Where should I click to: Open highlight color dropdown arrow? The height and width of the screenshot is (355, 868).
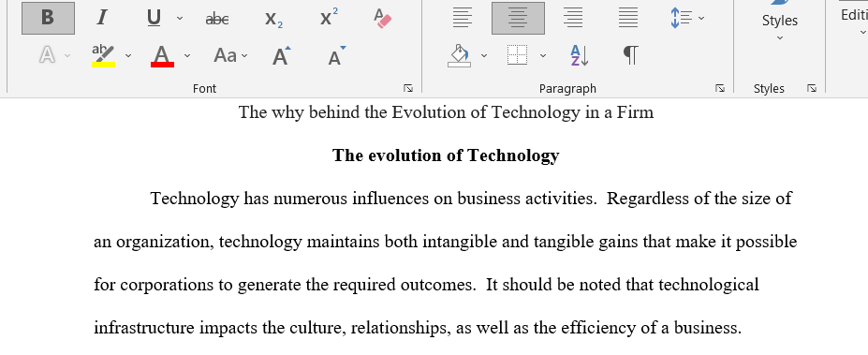point(128,55)
